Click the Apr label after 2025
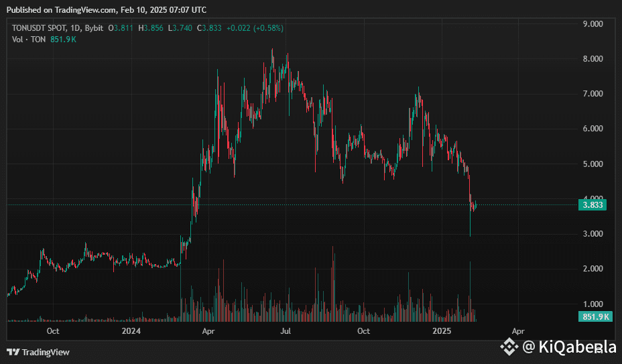This screenshot has width=622, height=364. (x=518, y=331)
